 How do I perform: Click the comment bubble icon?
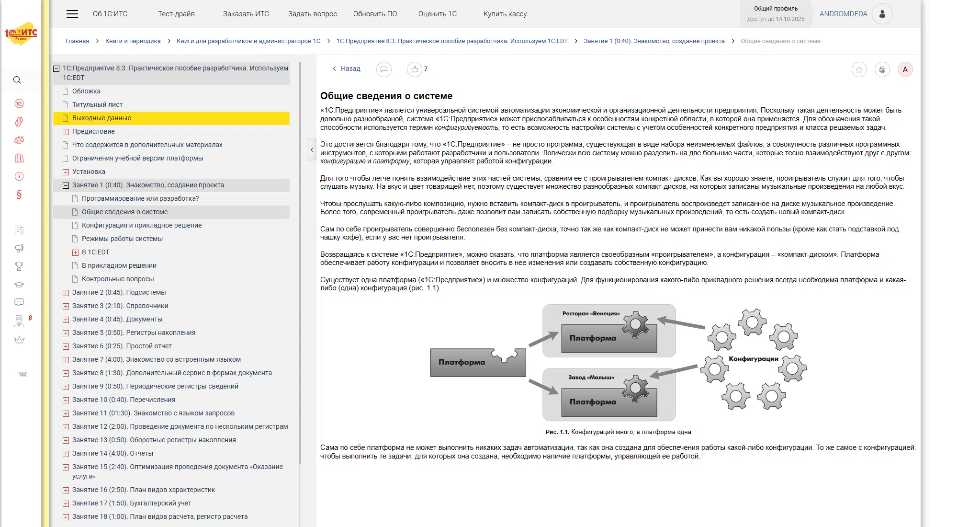(x=383, y=69)
